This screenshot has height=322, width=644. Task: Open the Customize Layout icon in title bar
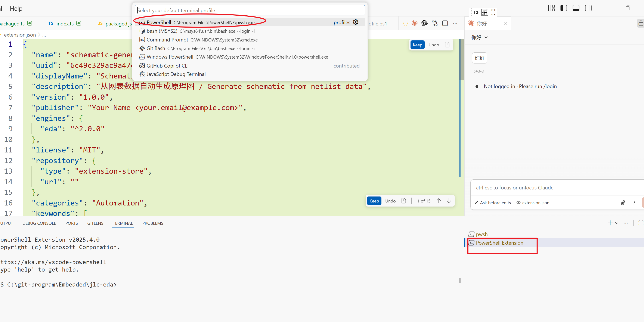(x=551, y=8)
